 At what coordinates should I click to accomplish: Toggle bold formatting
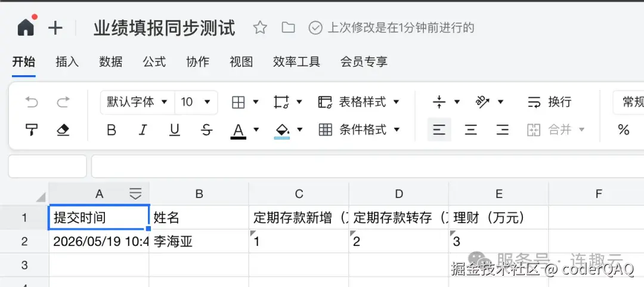(x=112, y=130)
